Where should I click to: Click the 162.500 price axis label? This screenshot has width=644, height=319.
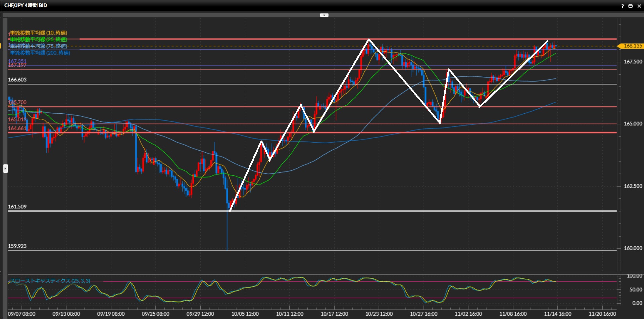(x=633, y=186)
